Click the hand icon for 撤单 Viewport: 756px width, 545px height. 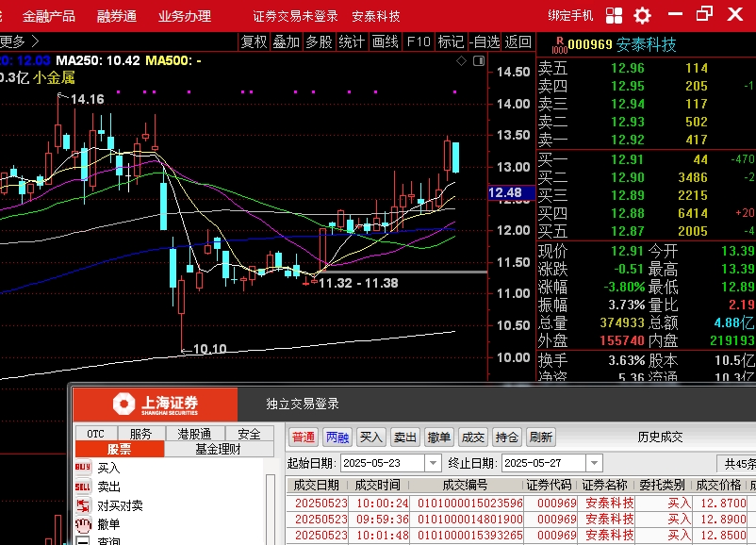pyautogui.click(x=83, y=524)
